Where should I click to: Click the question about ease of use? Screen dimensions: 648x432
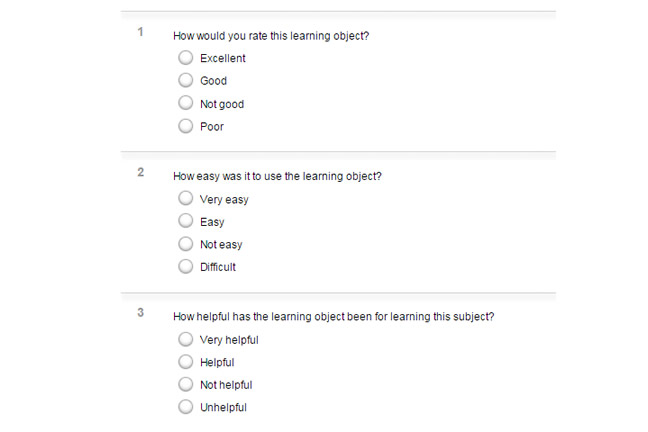277,177
